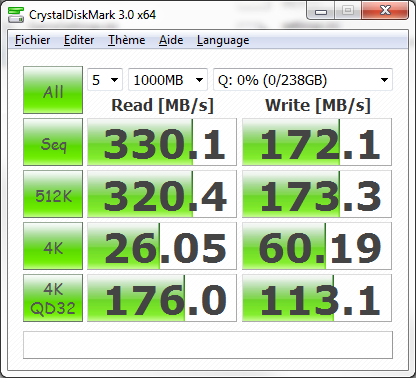Expand the Q: drive selection dropdown
Viewport: 416px width, 378px height.
[x=303, y=80]
